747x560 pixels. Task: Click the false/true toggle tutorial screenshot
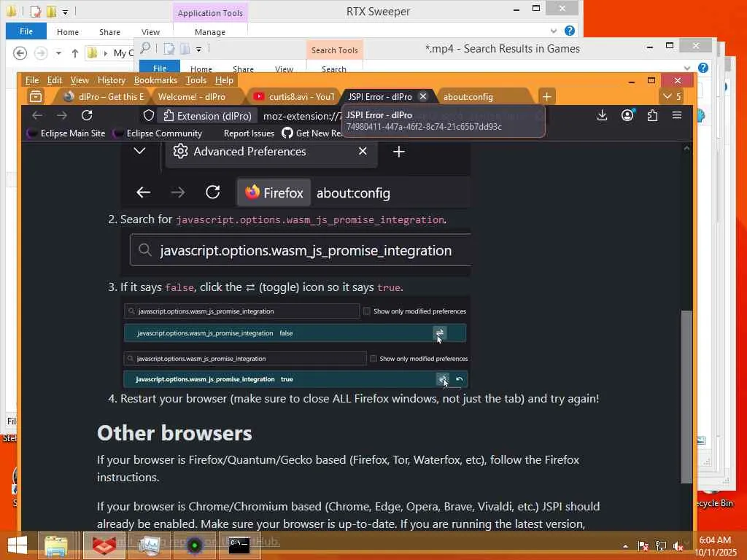click(295, 343)
